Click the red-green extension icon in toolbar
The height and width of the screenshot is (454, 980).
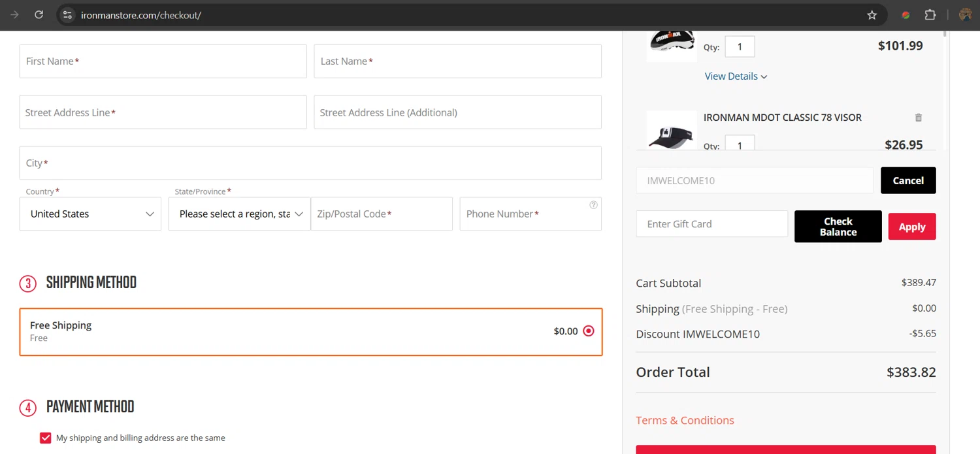click(x=906, y=15)
